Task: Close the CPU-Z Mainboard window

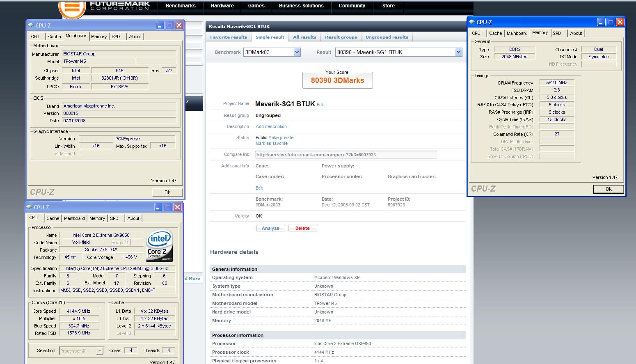Action: (179, 25)
